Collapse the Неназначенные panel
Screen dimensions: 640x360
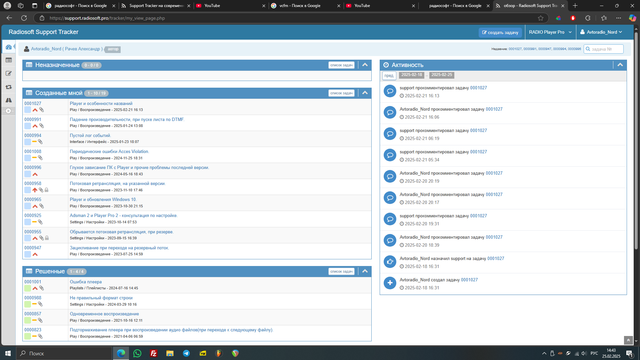click(x=365, y=65)
